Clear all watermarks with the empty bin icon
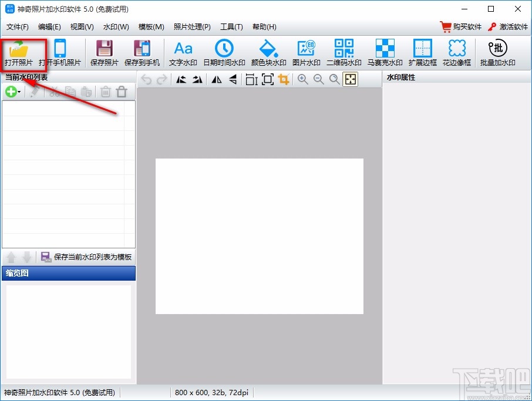The width and height of the screenshot is (532, 401). pos(122,92)
